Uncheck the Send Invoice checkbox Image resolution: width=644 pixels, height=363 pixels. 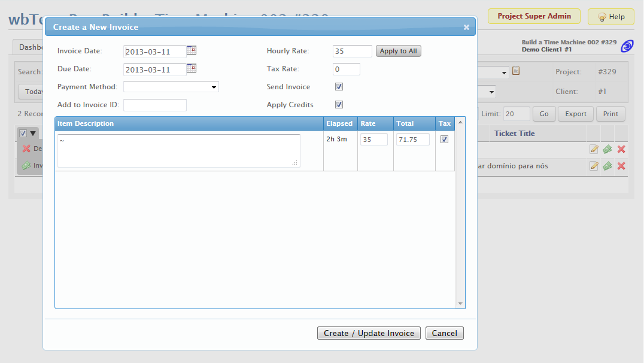tap(339, 87)
